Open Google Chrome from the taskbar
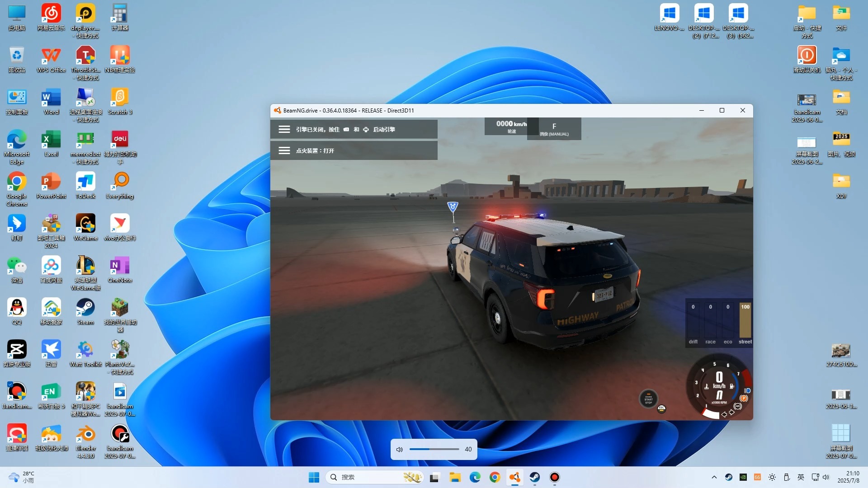868x488 pixels. [495, 477]
